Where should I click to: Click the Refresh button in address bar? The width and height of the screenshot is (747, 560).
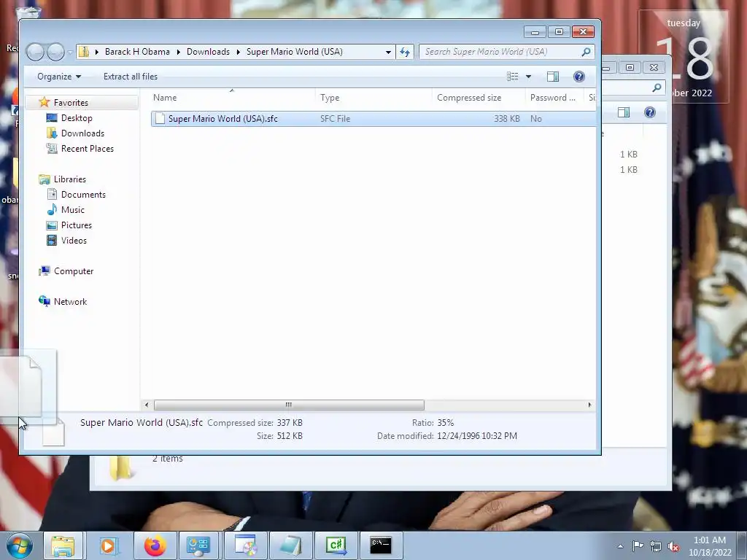[404, 52]
